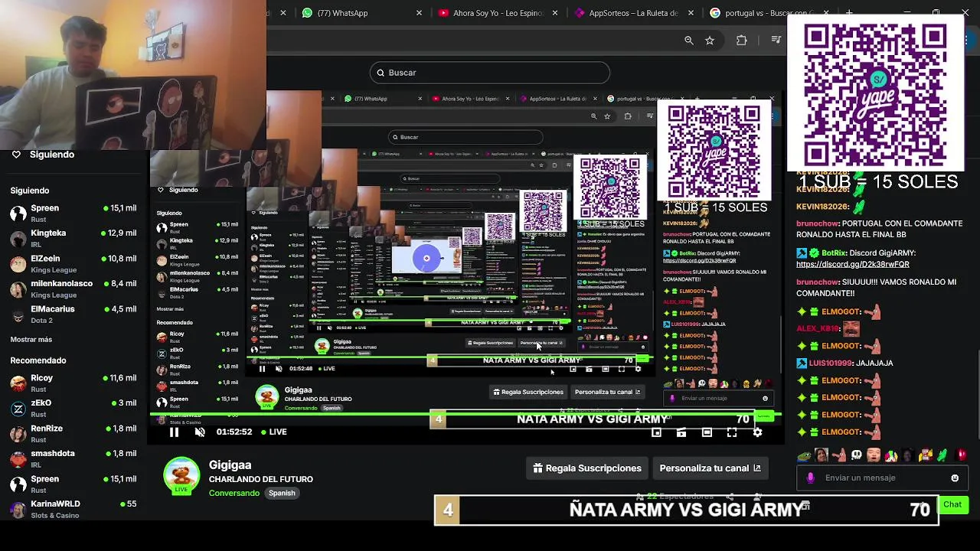The width and height of the screenshot is (980, 551).
Task: Insert the Patrick pointing emote from quick bar
Action: click(839, 455)
